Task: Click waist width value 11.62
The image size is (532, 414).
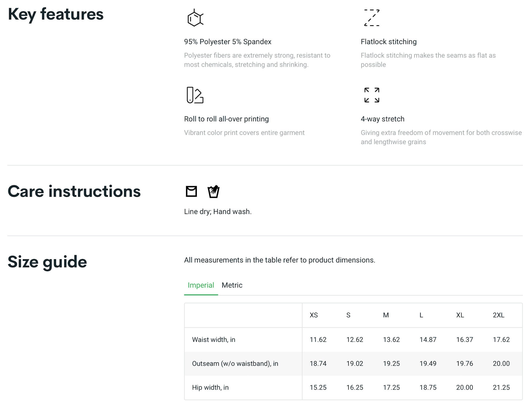Action: [x=318, y=340]
